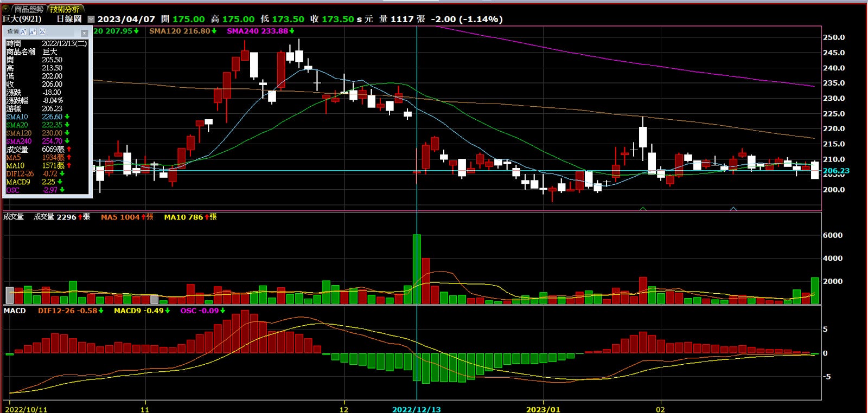Click the 207.95 SMA20 indicator value
The image size is (868, 413).
tap(119, 31)
